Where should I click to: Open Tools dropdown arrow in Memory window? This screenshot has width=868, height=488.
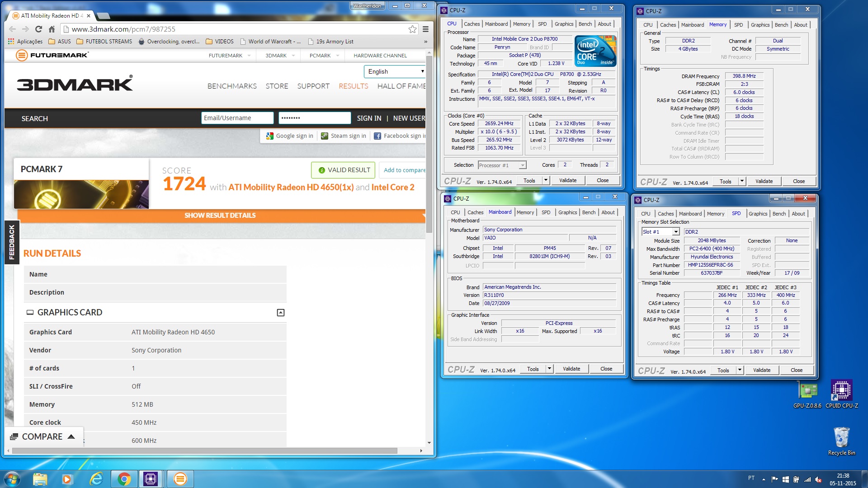click(742, 182)
